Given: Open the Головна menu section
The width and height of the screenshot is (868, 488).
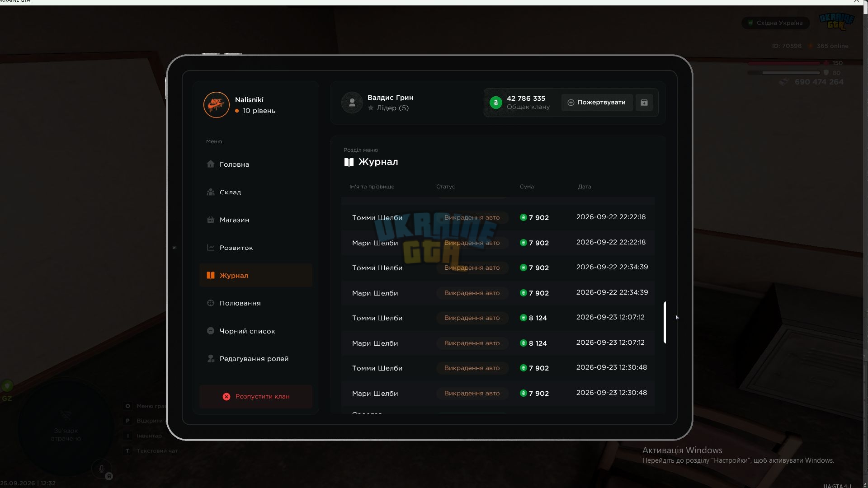Looking at the screenshot, I should pos(255,164).
